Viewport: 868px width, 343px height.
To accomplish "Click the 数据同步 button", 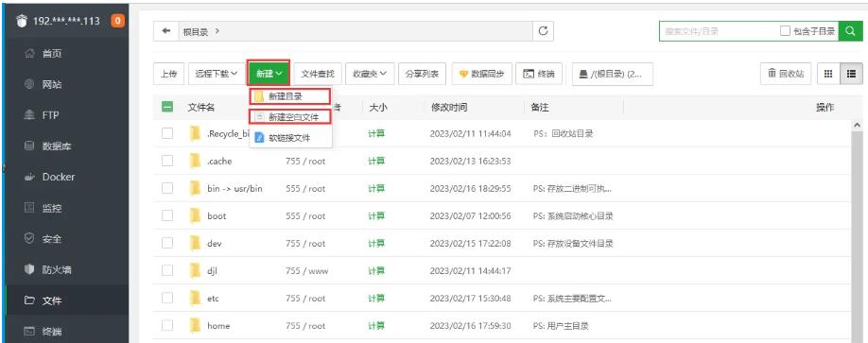I will [481, 74].
